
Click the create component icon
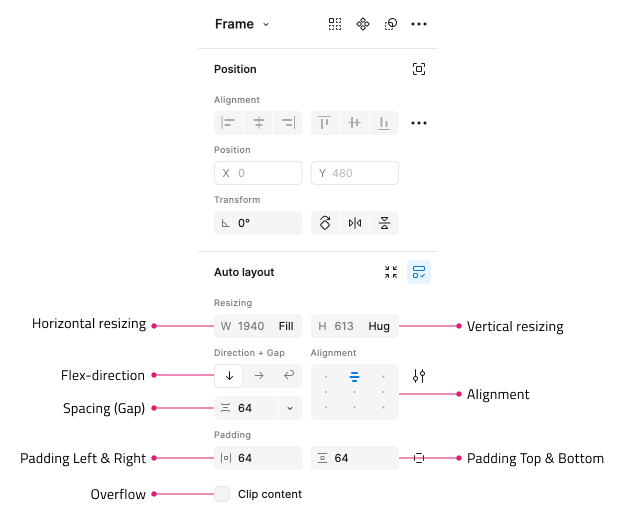pyautogui.click(x=363, y=24)
